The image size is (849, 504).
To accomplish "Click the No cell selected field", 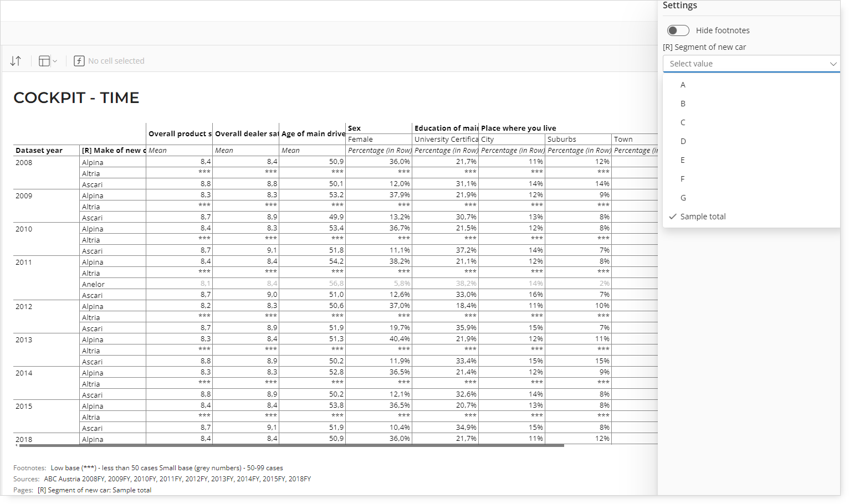I will 116,61.
